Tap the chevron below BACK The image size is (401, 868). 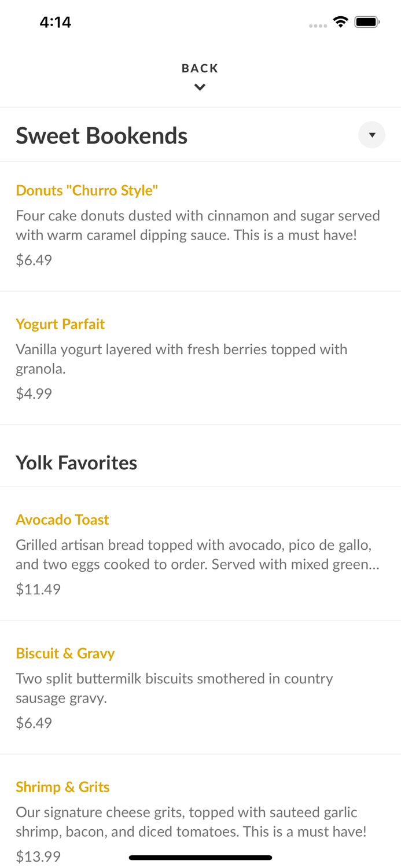(x=200, y=87)
